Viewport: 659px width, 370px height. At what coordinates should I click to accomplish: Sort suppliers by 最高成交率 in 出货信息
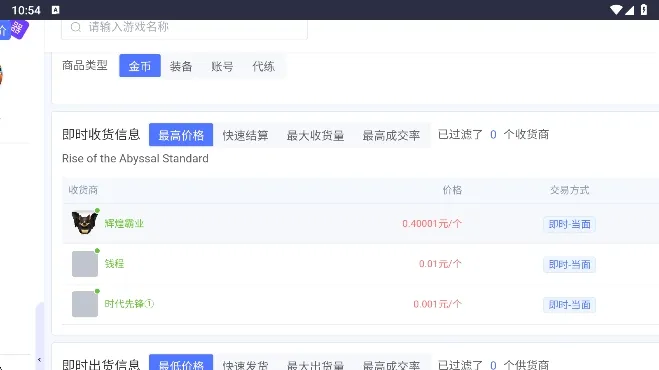[391, 365]
